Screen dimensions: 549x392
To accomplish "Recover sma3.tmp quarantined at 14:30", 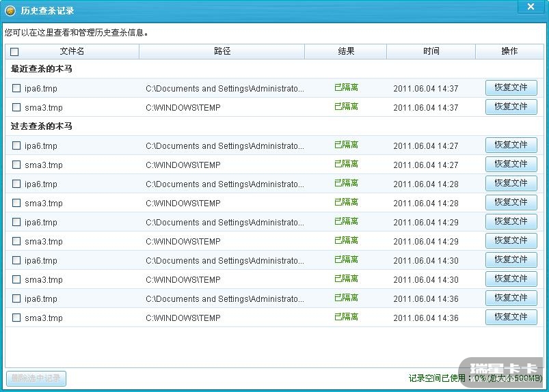I will (511, 279).
